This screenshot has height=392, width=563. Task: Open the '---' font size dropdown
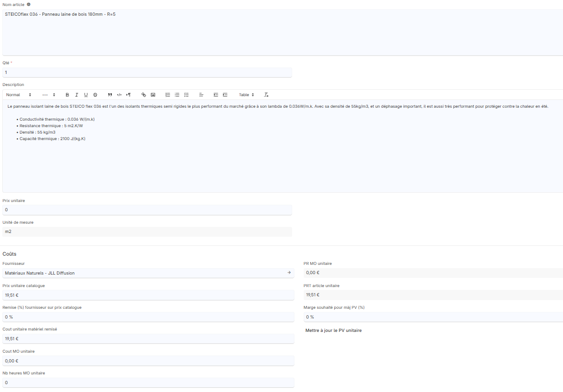(x=49, y=95)
